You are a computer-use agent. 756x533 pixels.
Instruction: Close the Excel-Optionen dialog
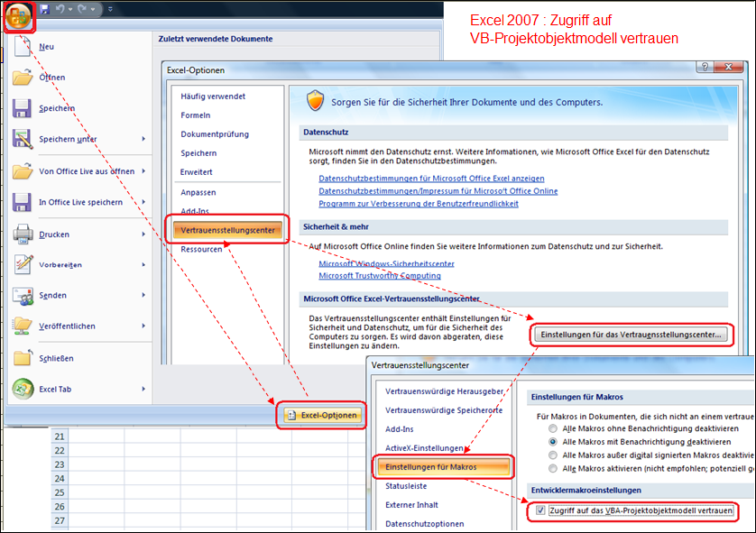[x=729, y=67]
